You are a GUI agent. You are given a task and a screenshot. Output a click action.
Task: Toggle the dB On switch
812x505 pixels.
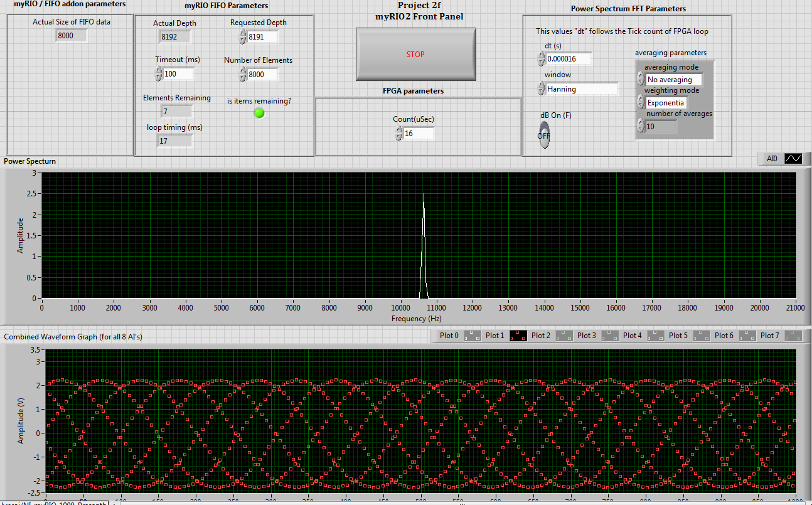click(543, 135)
